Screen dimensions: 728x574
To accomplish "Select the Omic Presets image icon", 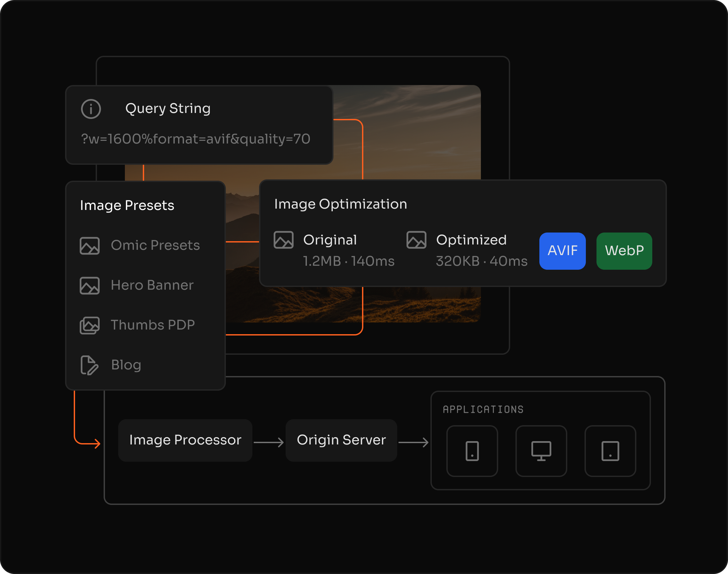I will [90, 246].
